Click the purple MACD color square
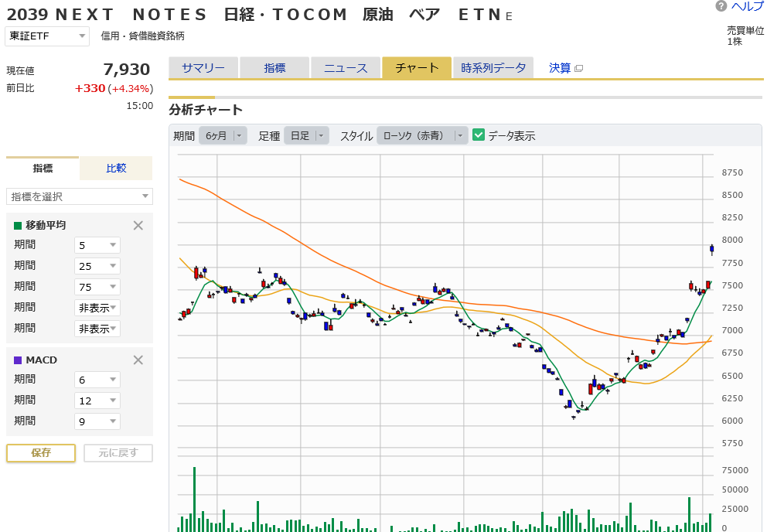Image resolution: width=767 pixels, height=532 pixels. pyautogui.click(x=18, y=360)
